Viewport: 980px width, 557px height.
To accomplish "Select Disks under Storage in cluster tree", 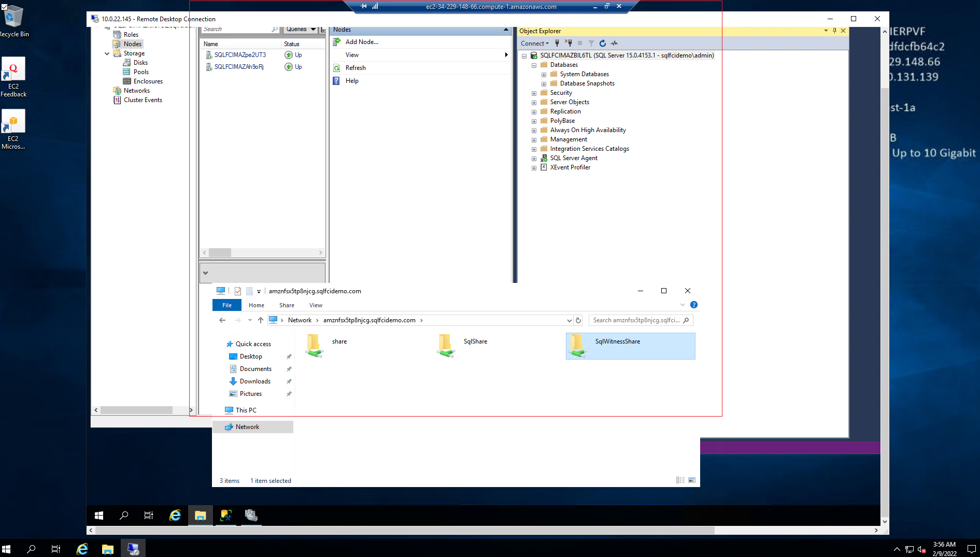I will [140, 63].
